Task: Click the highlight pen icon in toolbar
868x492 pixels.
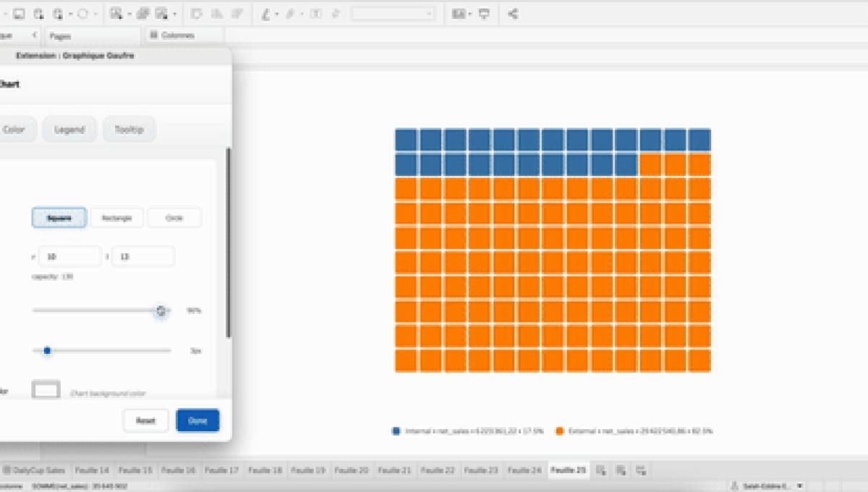Action: pyautogui.click(x=266, y=14)
